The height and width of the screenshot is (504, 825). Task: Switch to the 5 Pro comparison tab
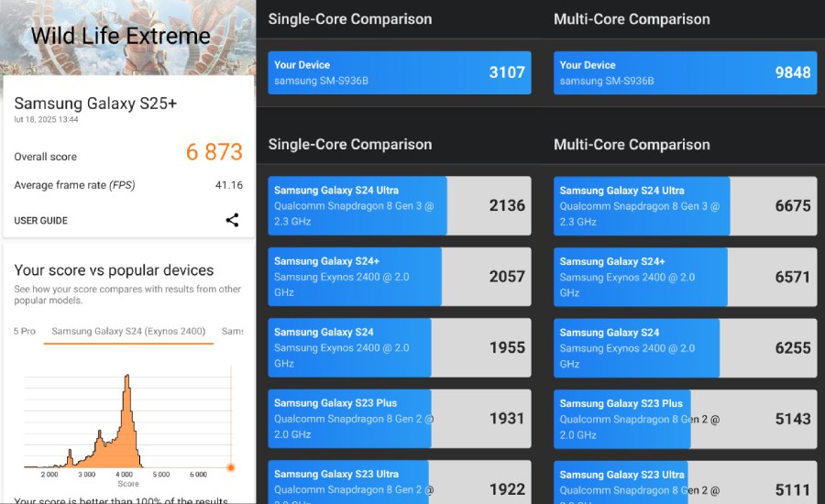coord(25,331)
